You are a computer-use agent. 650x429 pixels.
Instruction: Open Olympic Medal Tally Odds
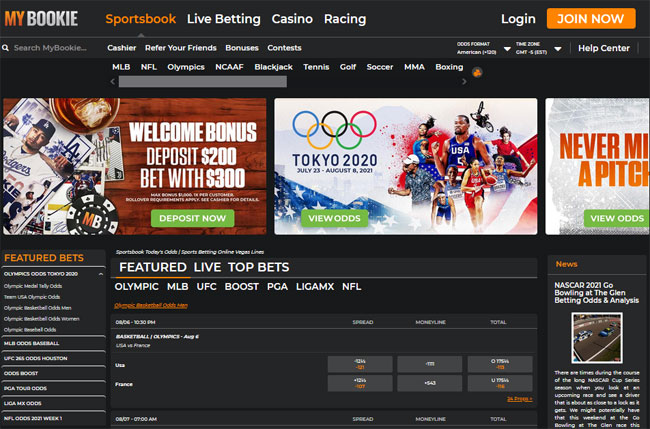[x=33, y=286]
